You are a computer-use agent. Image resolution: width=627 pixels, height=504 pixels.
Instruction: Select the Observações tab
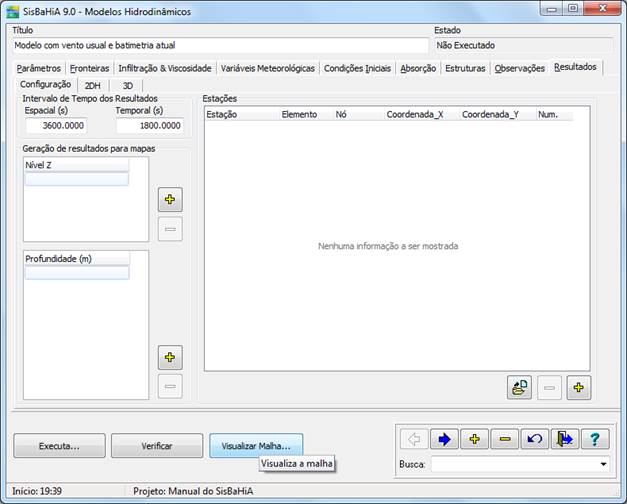click(x=519, y=68)
